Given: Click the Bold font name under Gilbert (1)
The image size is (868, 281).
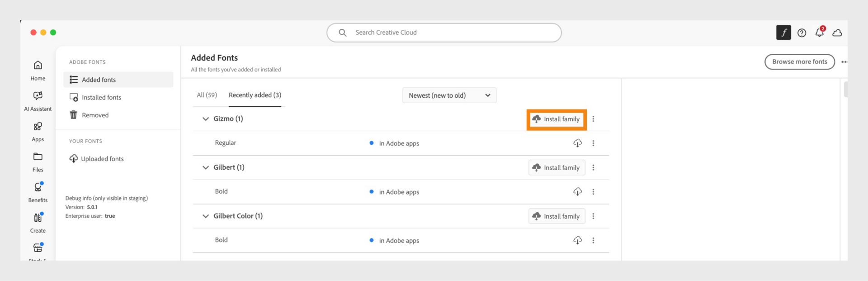Looking at the screenshot, I should (x=221, y=191).
